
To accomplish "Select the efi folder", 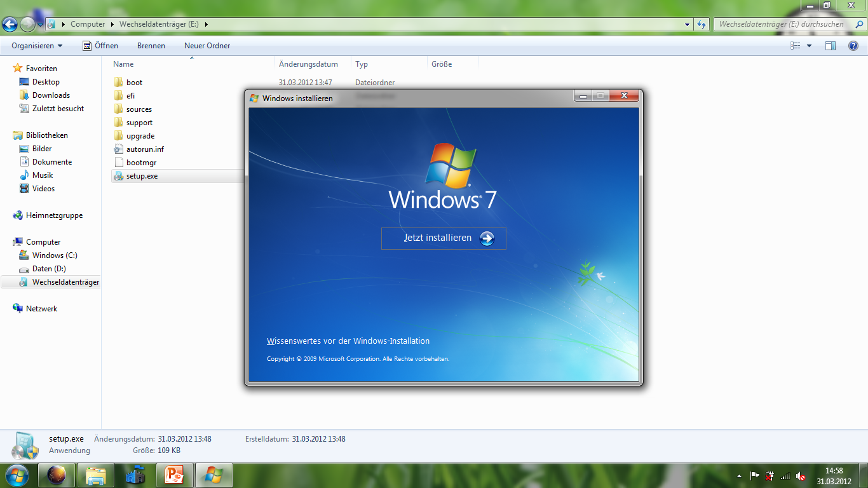I will click(x=125, y=96).
